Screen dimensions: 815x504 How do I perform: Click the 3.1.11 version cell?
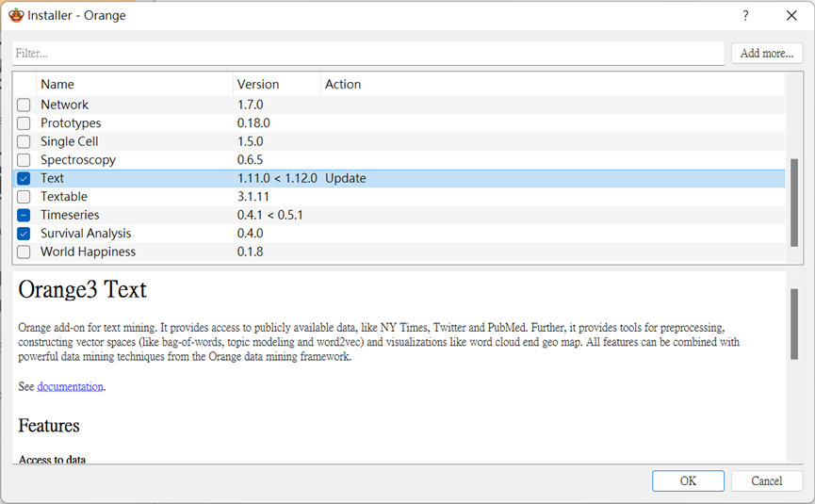coord(253,196)
